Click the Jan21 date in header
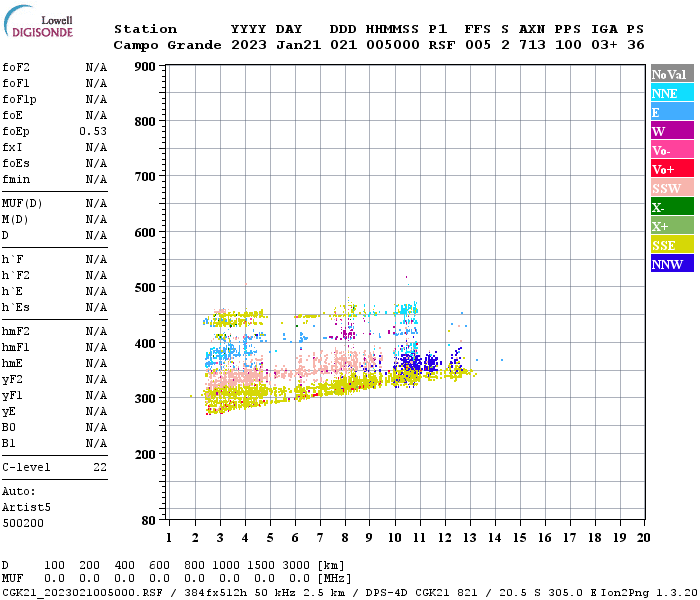The image size is (700, 600). pyautogui.click(x=298, y=45)
